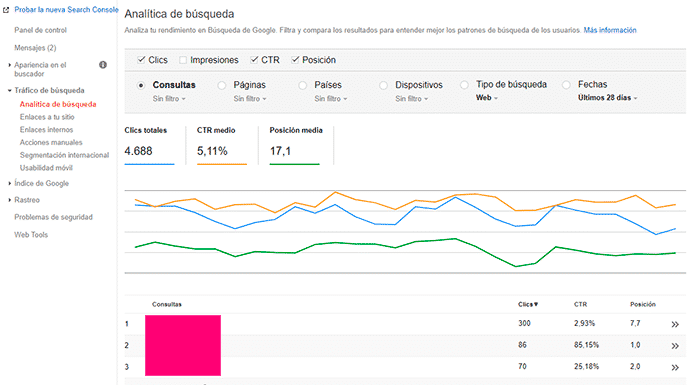
Task: Click the 7,7 position value
Action: click(635, 323)
